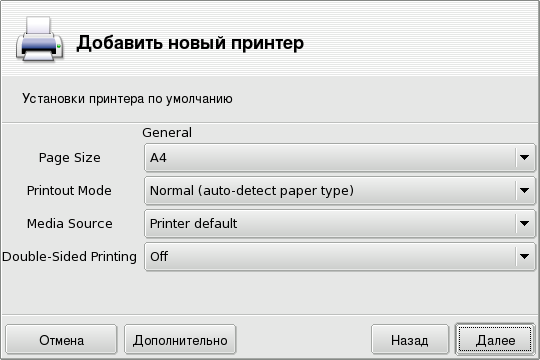The width and height of the screenshot is (540, 360).
Task: Open the Double-Sided Printing dropdown arrow
Action: (525, 256)
